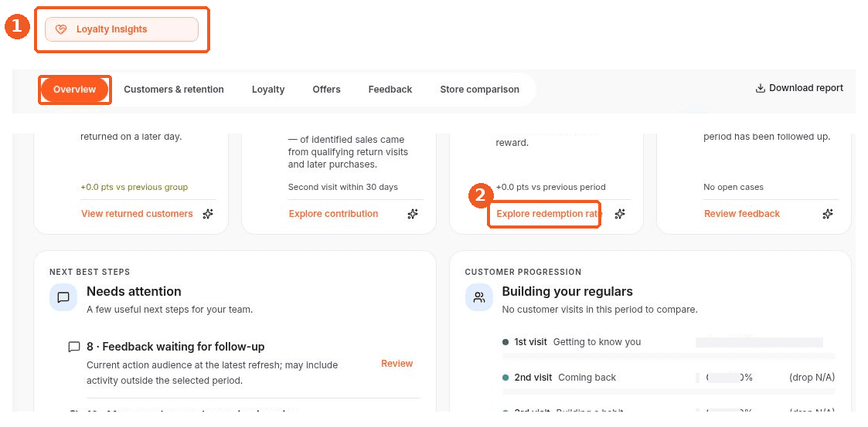Select the Overview tab

pos(75,90)
